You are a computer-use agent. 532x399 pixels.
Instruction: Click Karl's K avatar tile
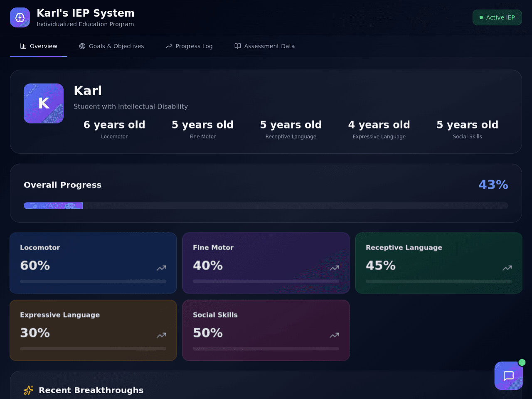point(44,103)
